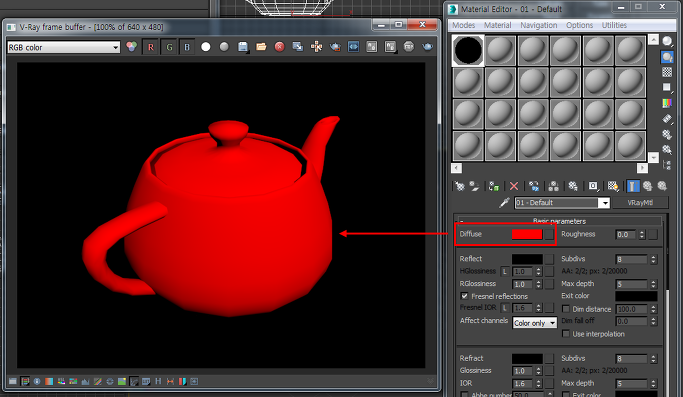
Task: Click the region render teapot icon
Action: point(335,47)
